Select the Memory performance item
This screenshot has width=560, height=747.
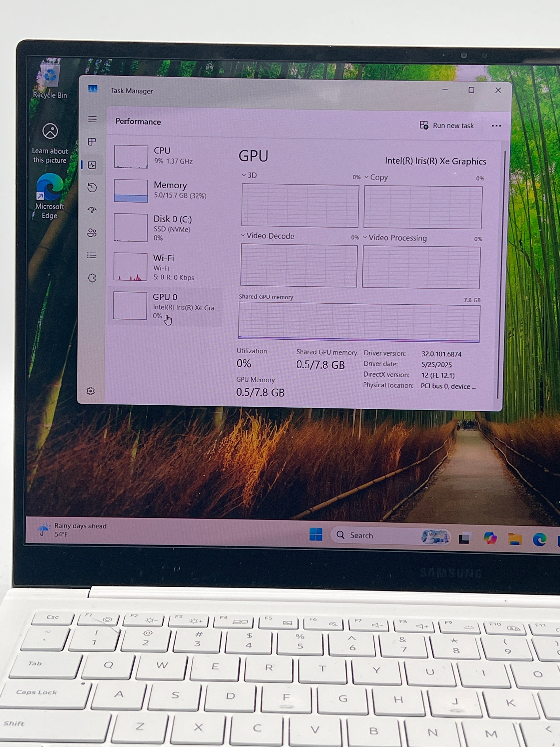click(165, 191)
